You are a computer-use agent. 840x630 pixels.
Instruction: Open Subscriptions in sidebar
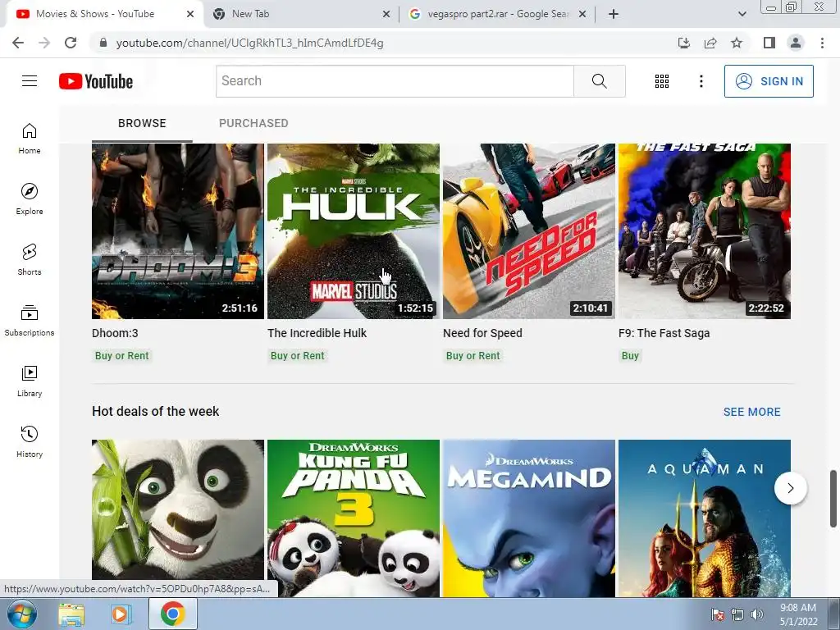click(x=30, y=321)
